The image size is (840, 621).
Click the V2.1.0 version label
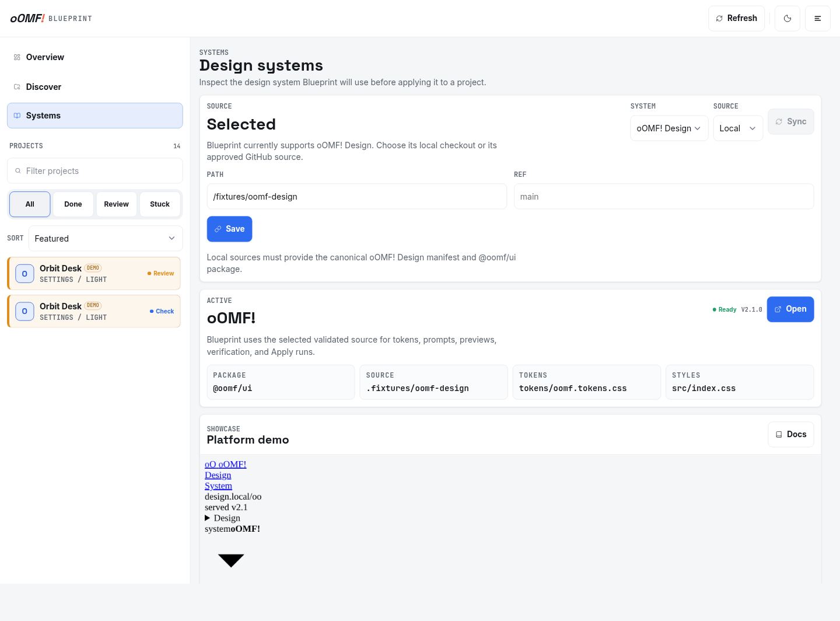[752, 310]
